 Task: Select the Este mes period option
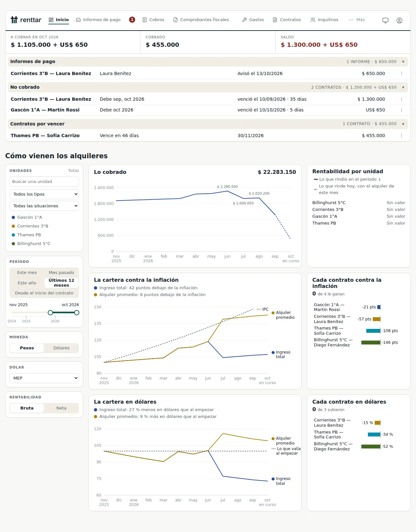pyautogui.click(x=27, y=272)
